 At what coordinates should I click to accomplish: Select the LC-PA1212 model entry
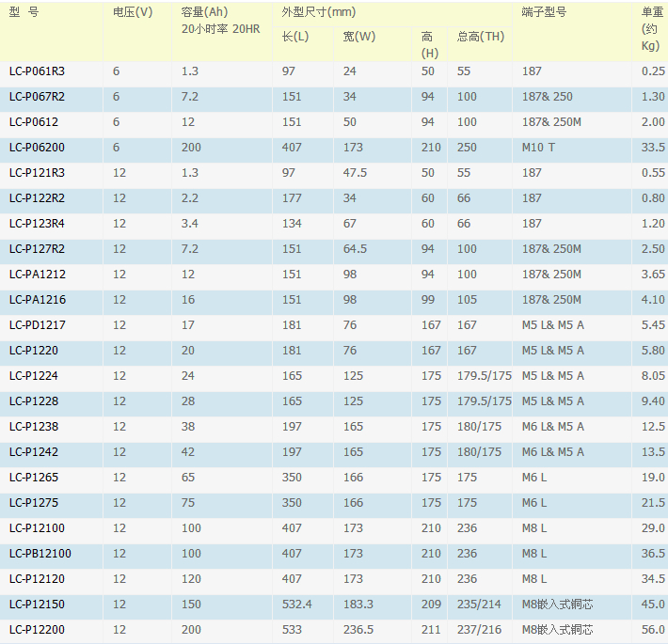pos(38,275)
